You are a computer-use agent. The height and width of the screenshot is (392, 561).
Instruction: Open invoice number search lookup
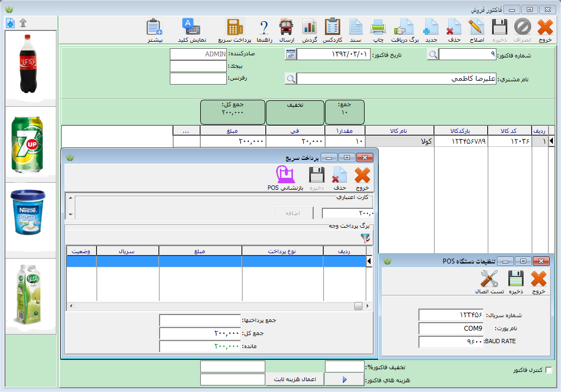click(432, 54)
